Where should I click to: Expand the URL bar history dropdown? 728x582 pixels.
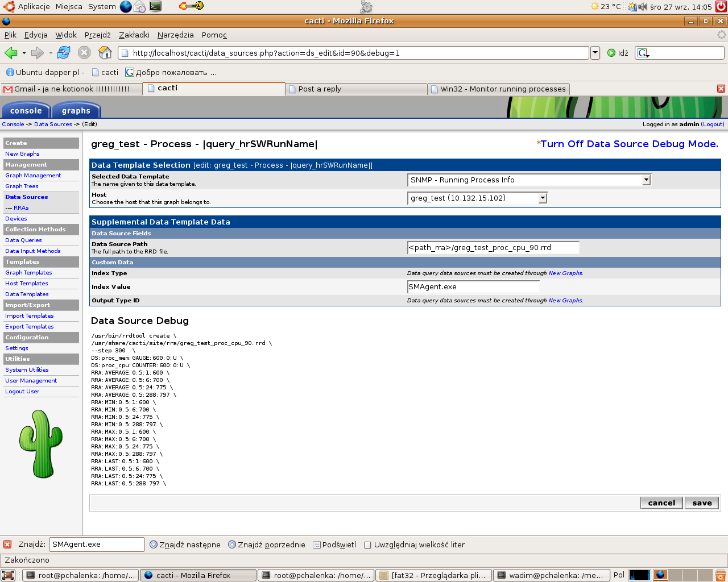tap(595, 53)
